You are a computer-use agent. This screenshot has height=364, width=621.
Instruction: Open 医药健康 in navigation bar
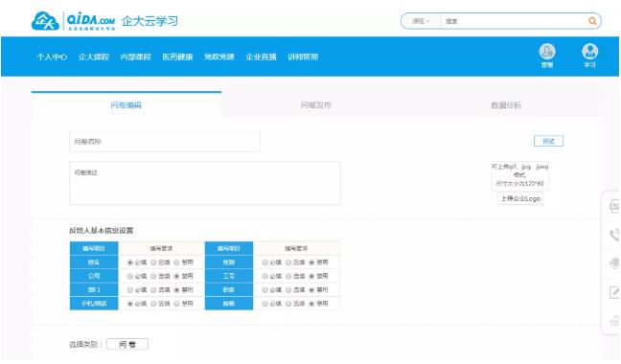coord(178,57)
